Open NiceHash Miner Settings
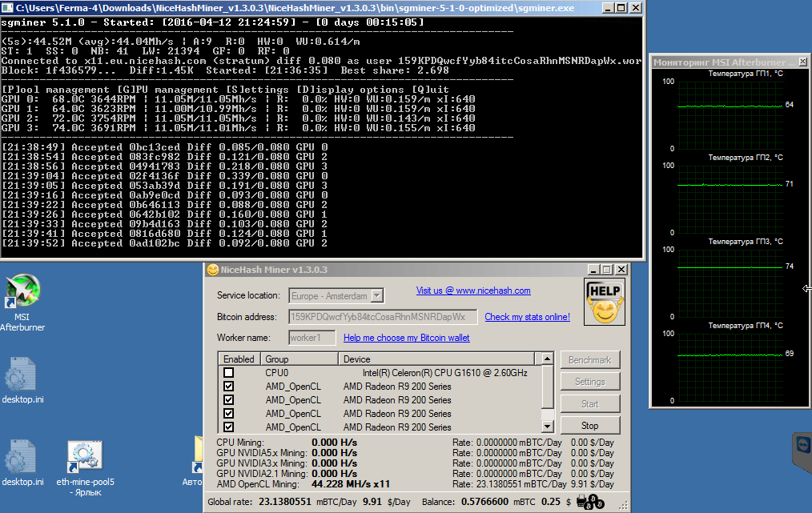This screenshot has width=812, height=513. click(590, 382)
